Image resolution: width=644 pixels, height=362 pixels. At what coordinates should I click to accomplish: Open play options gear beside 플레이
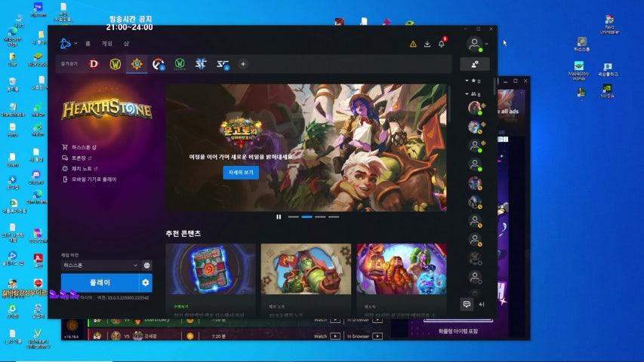point(146,283)
